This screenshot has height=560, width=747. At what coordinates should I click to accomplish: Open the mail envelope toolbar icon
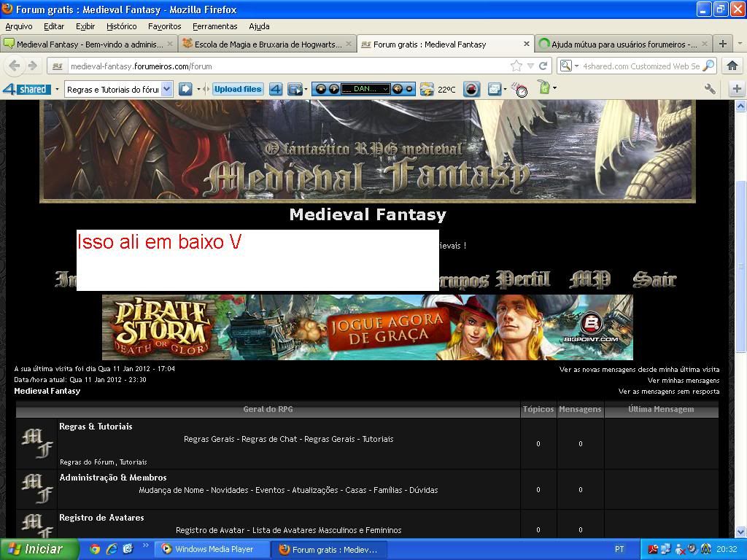click(494, 89)
